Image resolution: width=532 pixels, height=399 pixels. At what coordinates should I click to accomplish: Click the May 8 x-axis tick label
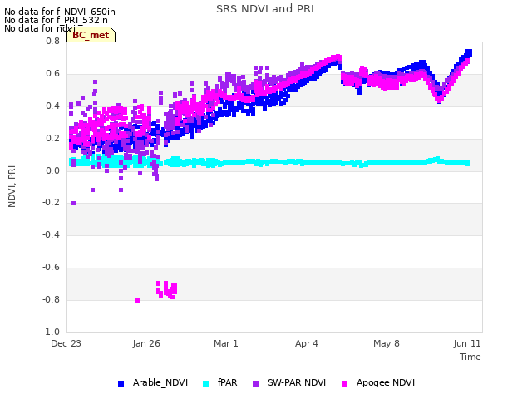tap(387, 343)
